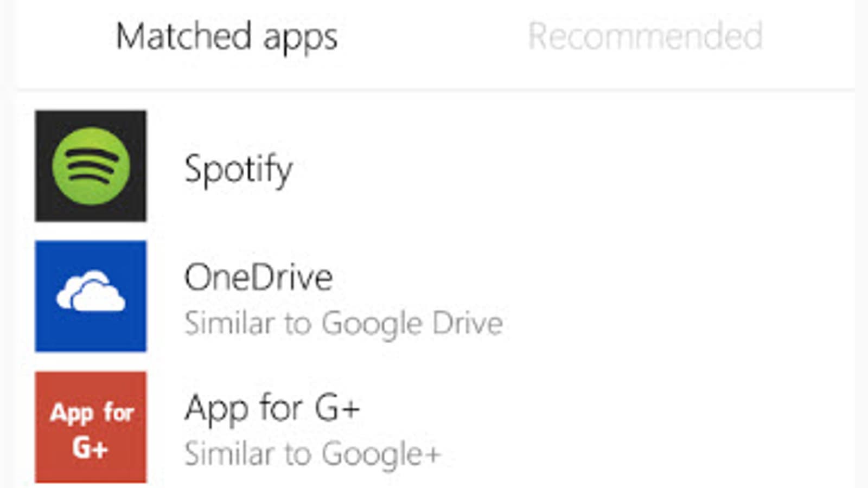Click 'App for' text on red tile
868x488 pixels.
[x=92, y=413]
